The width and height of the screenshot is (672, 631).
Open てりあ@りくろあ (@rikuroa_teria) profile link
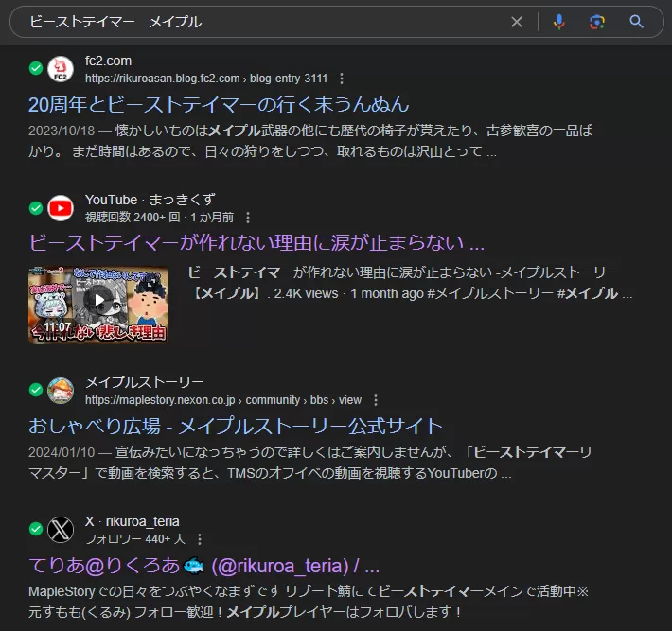point(204,566)
